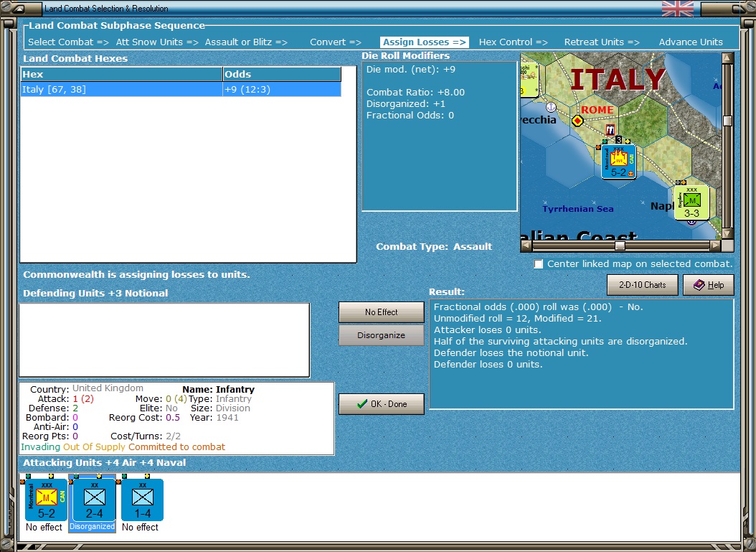756x552 pixels.
Task: Click the Att Snow Units subphase step
Action: point(157,42)
